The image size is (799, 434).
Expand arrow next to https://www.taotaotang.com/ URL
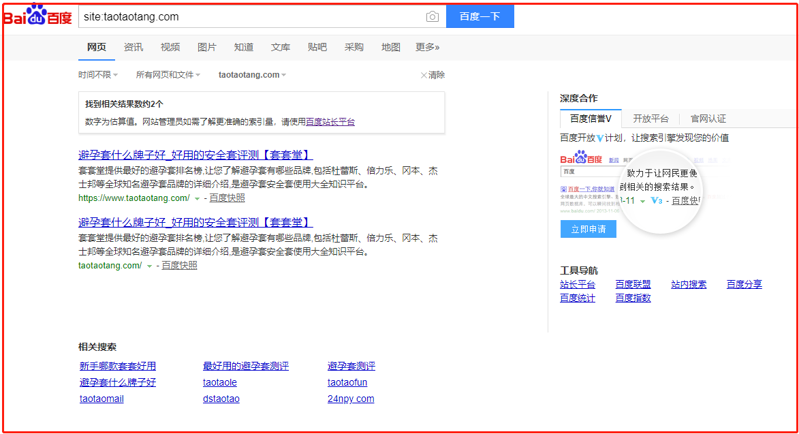point(197,199)
